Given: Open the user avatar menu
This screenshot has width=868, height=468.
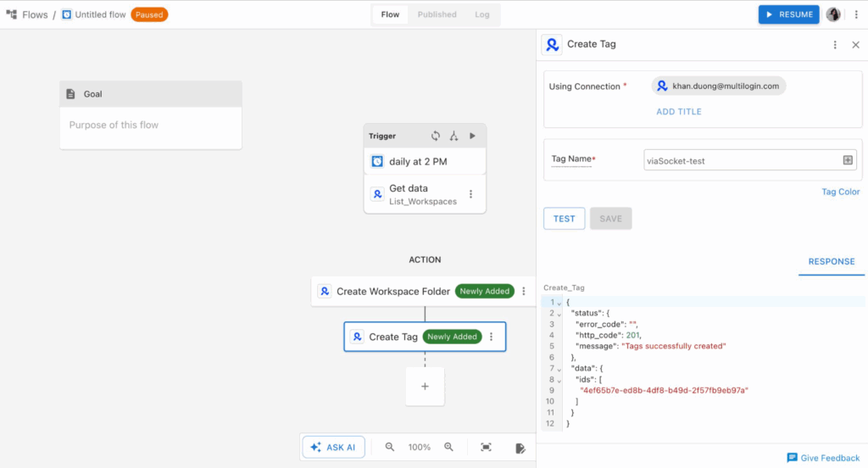Looking at the screenshot, I should tap(833, 14).
